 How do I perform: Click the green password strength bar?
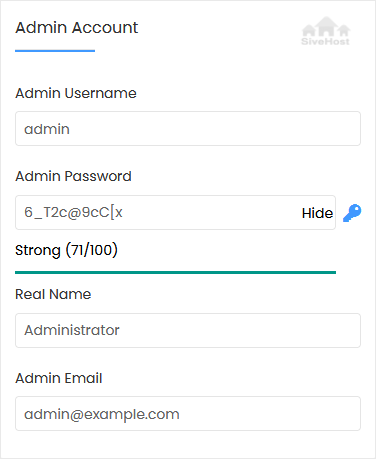[175, 272]
